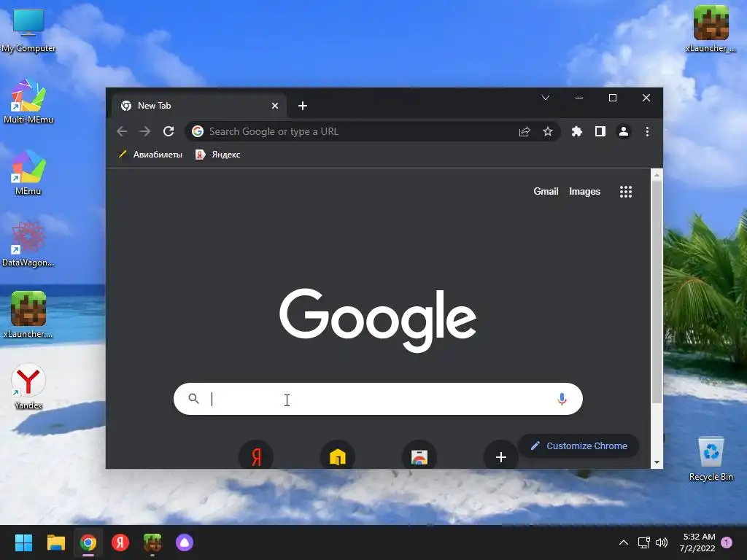The width and height of the screenshot is (747, 560).
Task: Select the left-side xLauncher desktop icon
Action: tap(28, 315)
